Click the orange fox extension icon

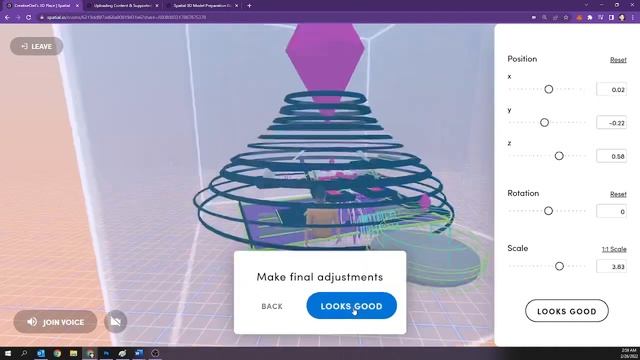pos(579,18)
